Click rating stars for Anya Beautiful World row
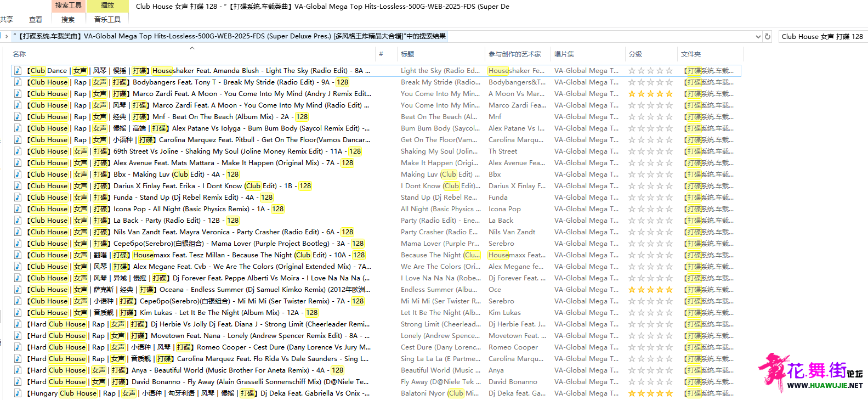The height and width of the screenshot is (400, 868). coord(650,370)
